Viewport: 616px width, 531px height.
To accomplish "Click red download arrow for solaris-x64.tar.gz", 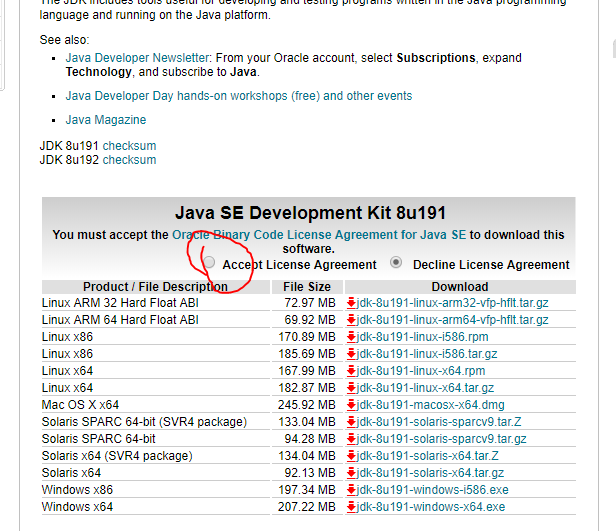I will coord(351,473).
